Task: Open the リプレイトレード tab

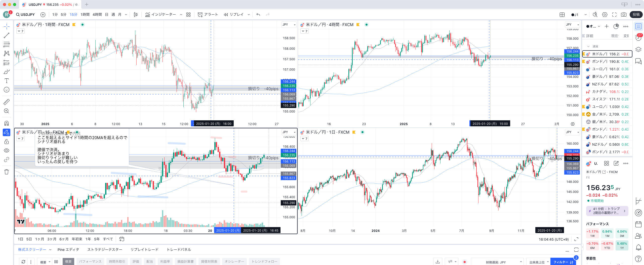Action: click(x=144, y=250)
